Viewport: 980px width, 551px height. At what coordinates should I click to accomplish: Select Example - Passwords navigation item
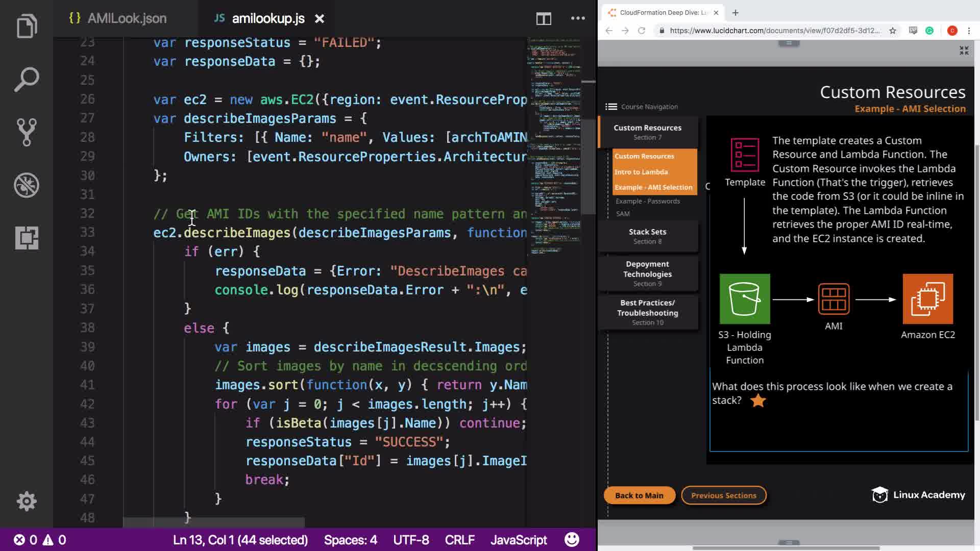647,201
